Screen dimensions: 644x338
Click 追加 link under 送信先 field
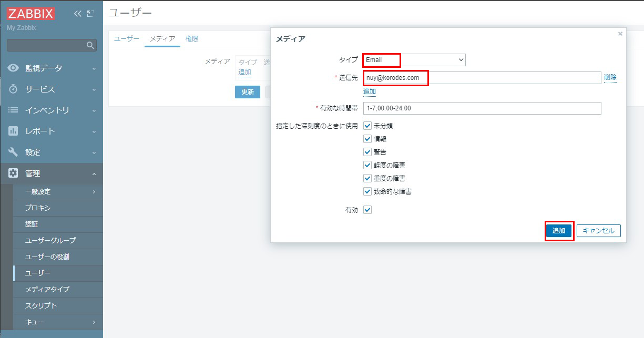[370, 91]
